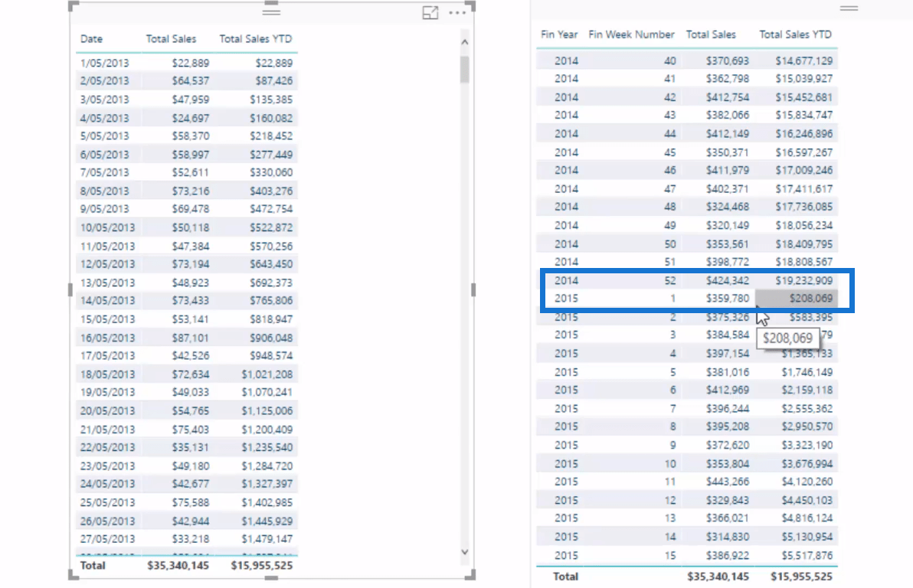Select the $366,021 week 13 sales cell
913x588 pixels.
[727, 518]
